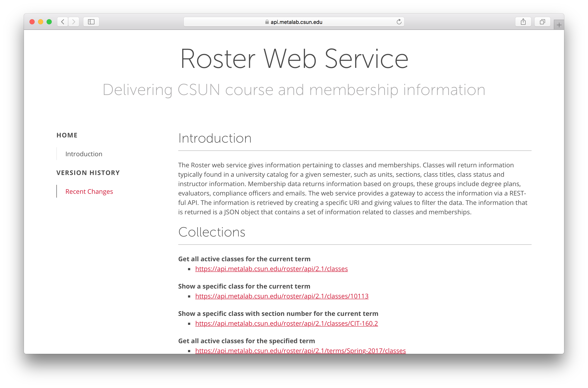Focus the api.metalab.csun.edu address field
The image size is (588, 388).
click(x=294, y=22)
